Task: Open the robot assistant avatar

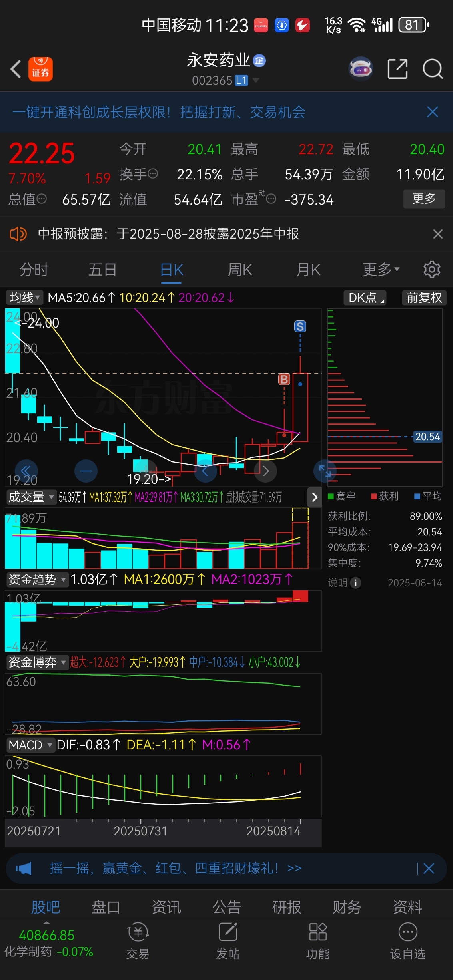Action: [361, 69]
